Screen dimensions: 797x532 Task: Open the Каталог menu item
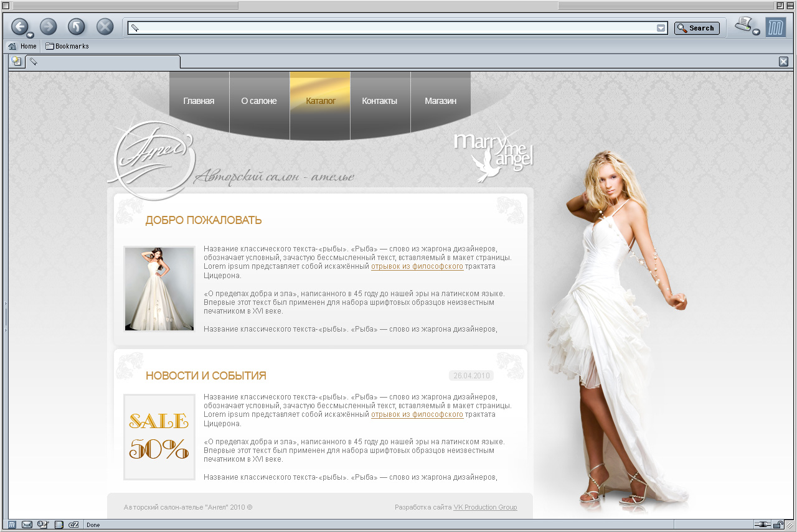tap(320, 101)
